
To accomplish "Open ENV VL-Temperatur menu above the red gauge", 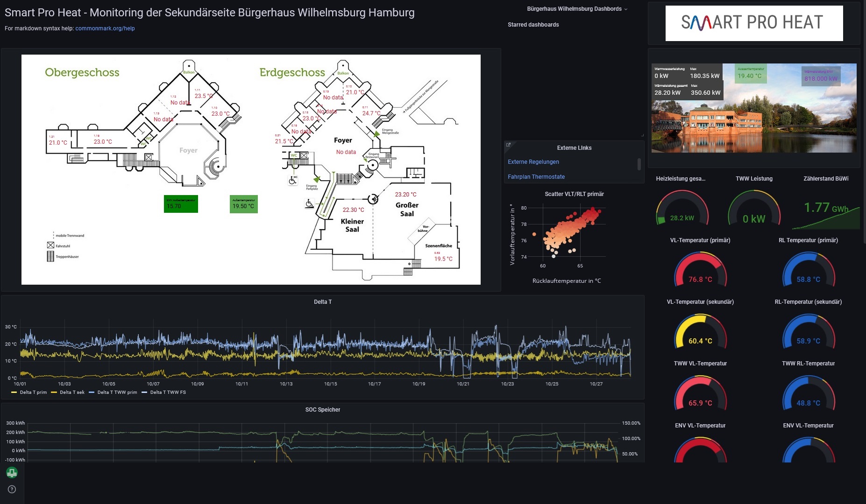I will click(x=700, y=426).
